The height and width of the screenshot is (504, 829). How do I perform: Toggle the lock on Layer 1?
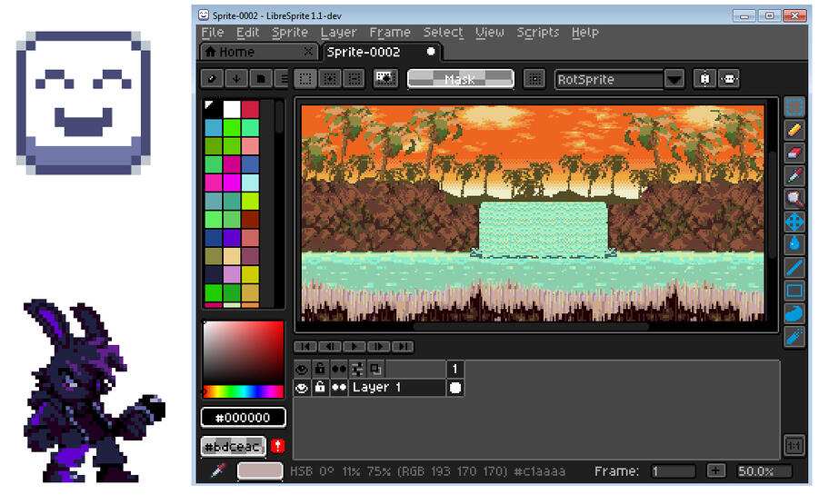point(320,388)
